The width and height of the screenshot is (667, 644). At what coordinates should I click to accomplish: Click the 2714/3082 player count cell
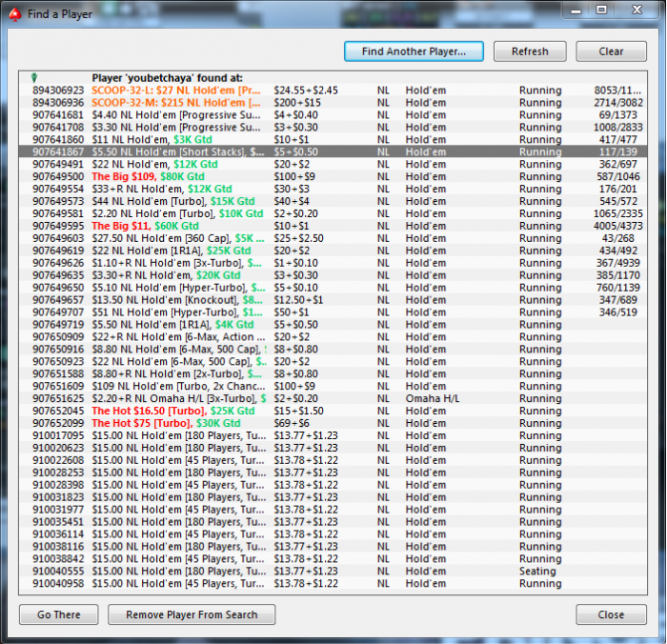pyautogui.click(x=618, y=103)
